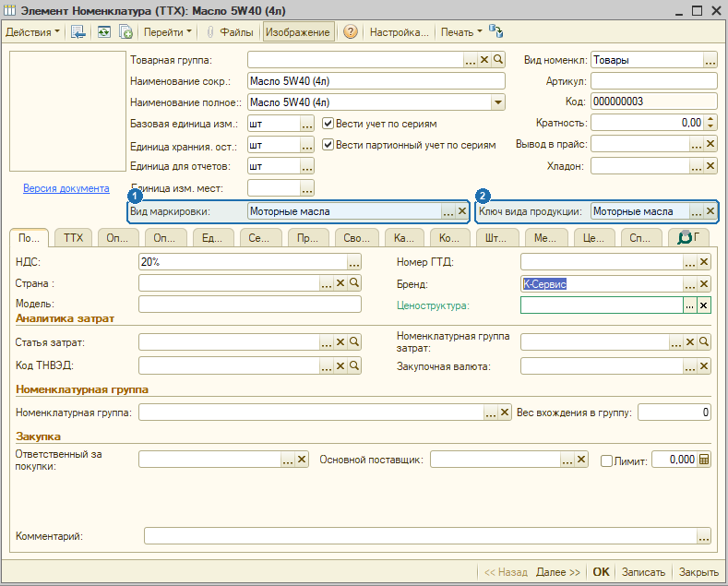Click the Изображение toolbar toggle button

(298, 32)
